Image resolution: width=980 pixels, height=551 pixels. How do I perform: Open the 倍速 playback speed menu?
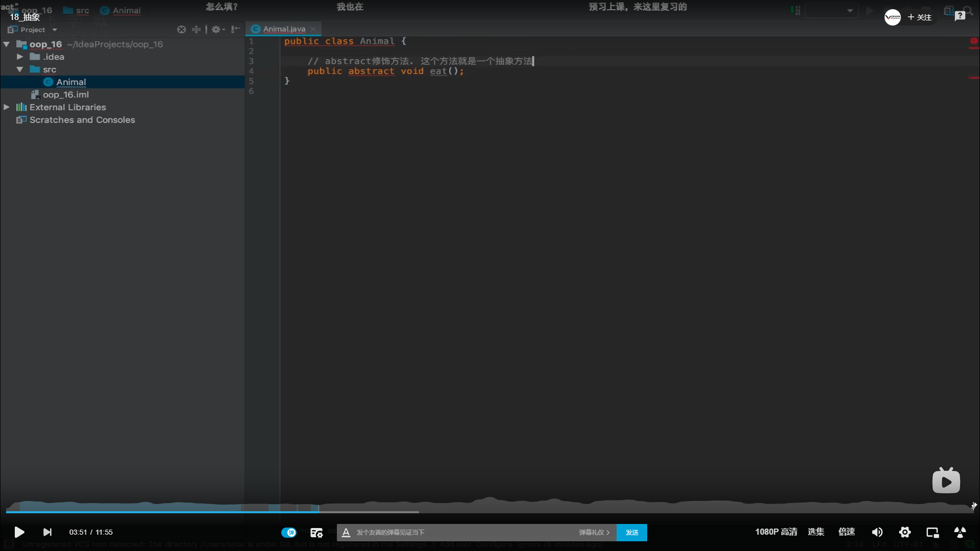click(846, 532)
